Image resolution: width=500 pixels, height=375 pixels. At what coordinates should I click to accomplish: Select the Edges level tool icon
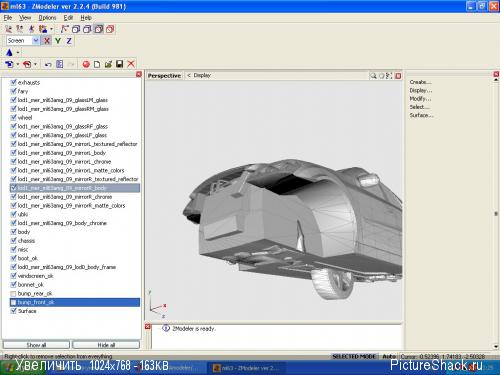pyautogui.click(x=20, y=29)
